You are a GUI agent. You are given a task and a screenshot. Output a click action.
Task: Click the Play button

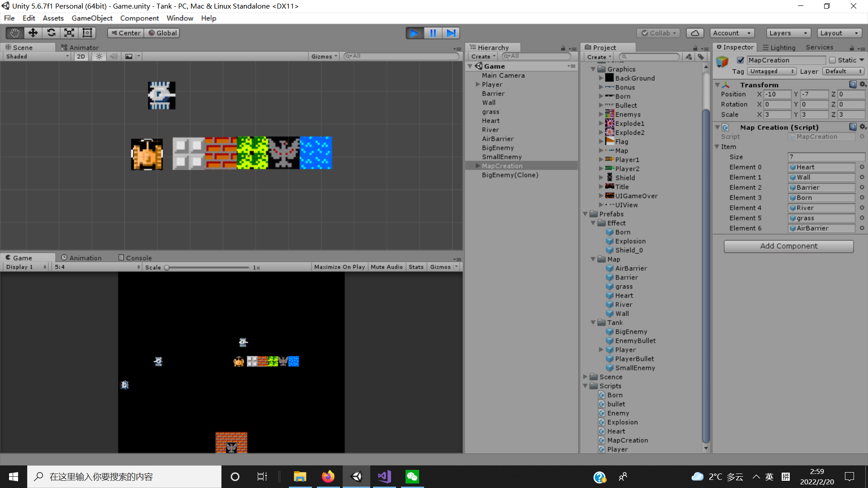coord(415,33)
